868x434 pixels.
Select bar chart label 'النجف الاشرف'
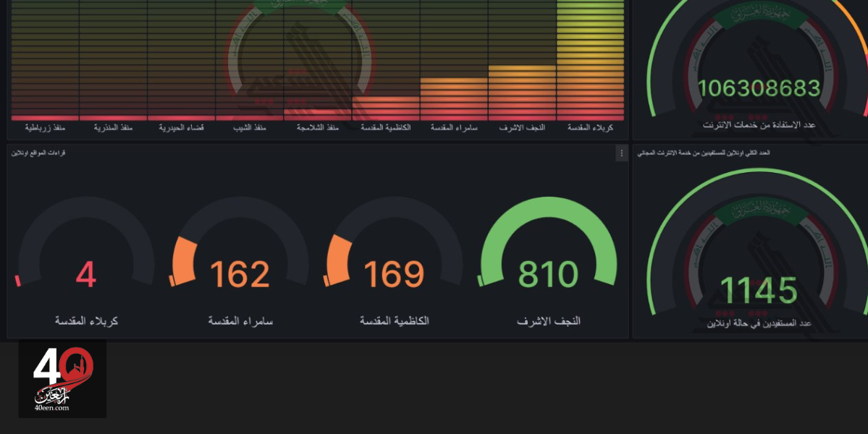coord(522,128)
